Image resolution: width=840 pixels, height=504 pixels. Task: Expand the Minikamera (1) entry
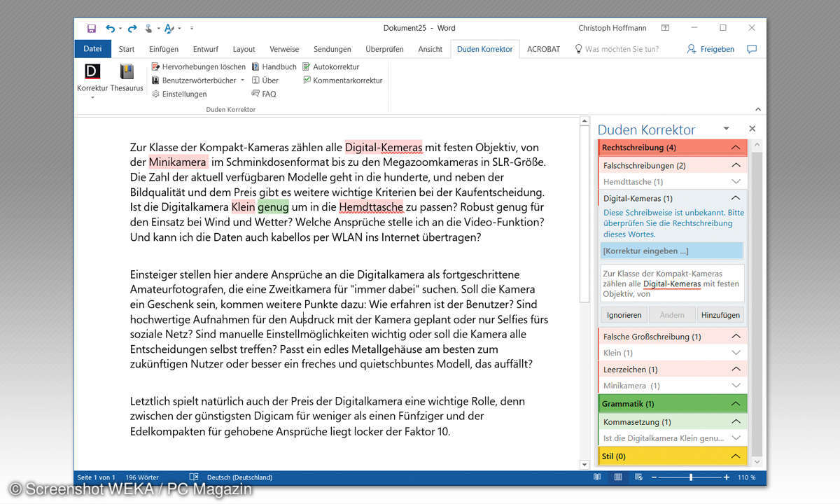point(735,386)
